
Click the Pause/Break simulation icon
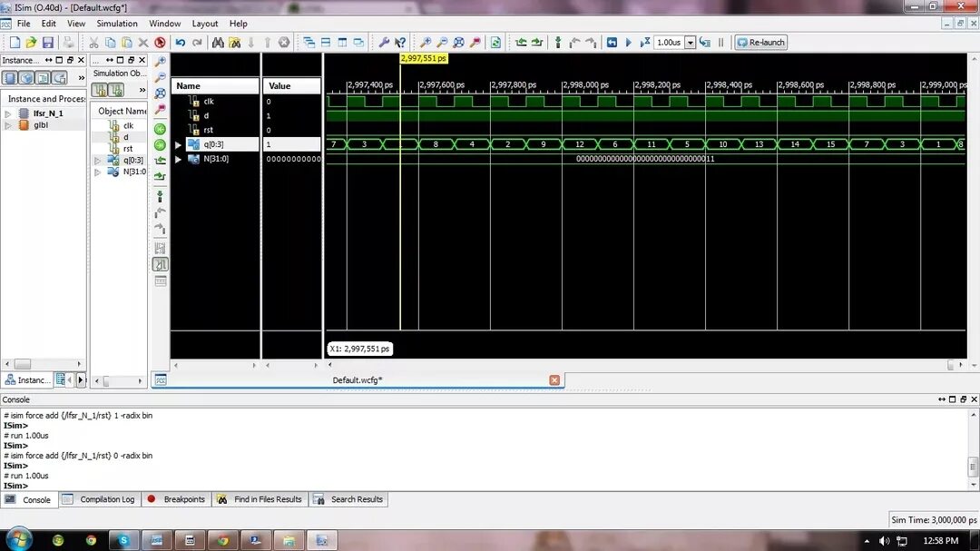pos(720,43)
